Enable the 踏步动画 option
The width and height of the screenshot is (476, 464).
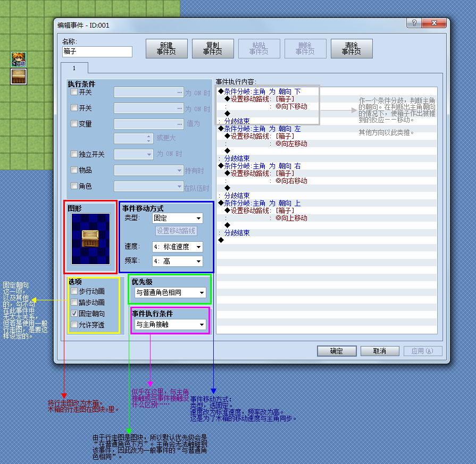74,302
